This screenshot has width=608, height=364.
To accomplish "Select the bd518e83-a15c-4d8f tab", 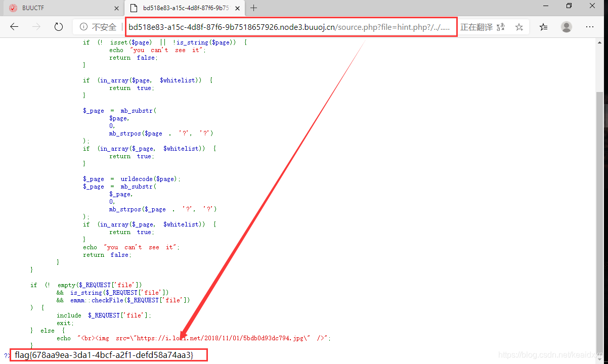I will [185, 8].
